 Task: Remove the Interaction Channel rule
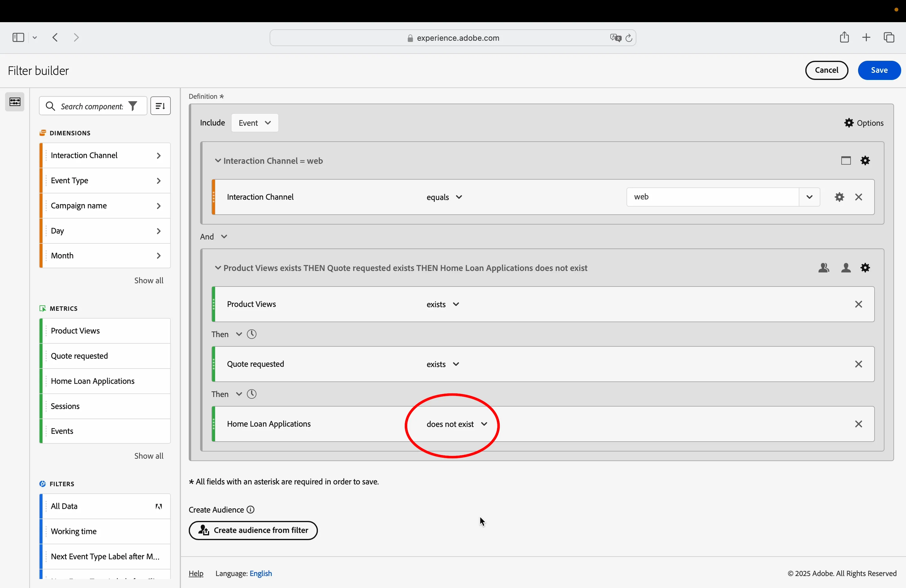pyautogui.click(x=858, y=197)
